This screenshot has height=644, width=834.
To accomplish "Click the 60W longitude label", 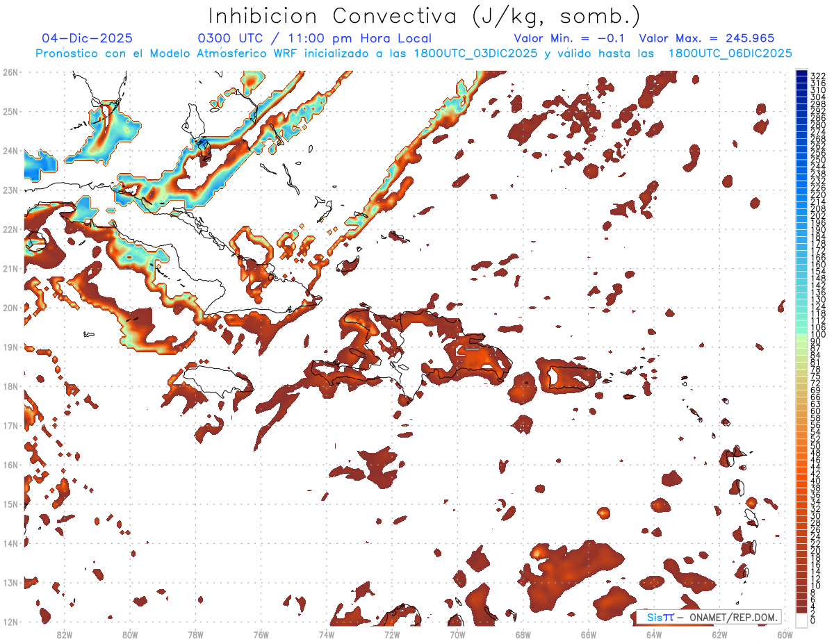I will 785,634.
